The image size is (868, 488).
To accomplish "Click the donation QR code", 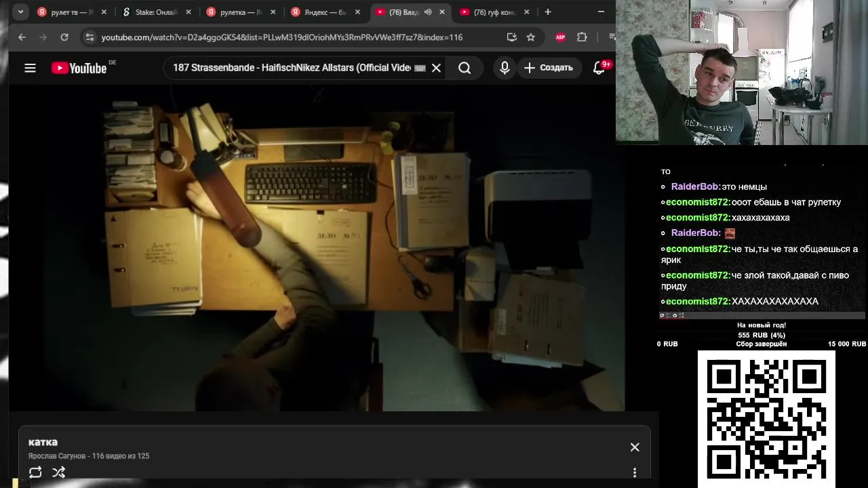I will pyautogui.click(x=766, y=419).
